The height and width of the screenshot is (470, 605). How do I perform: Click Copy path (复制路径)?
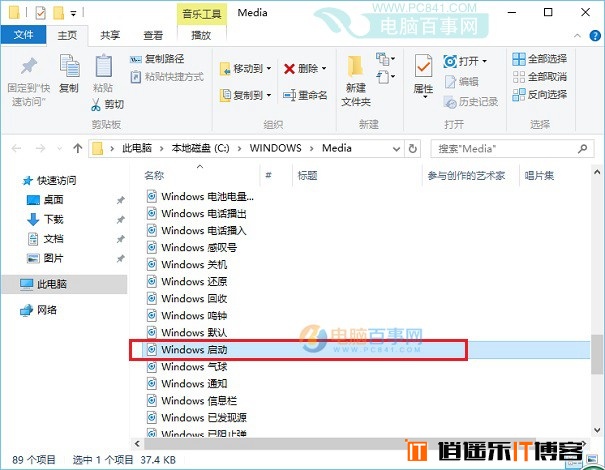(157, 59)
